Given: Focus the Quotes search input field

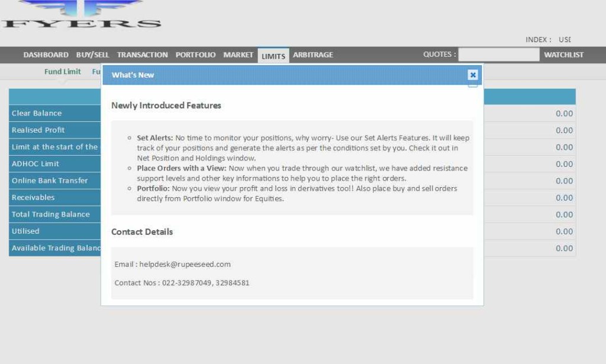Looking at the screenshot, I should coord(498,55).
